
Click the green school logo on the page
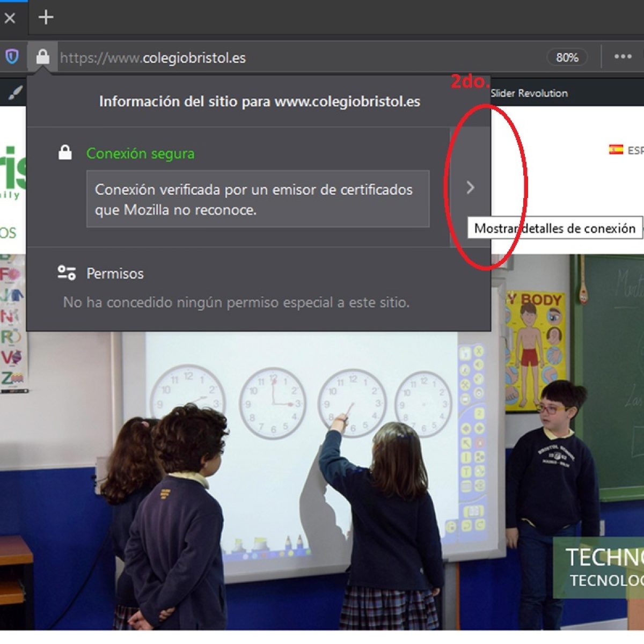[13, 173]
